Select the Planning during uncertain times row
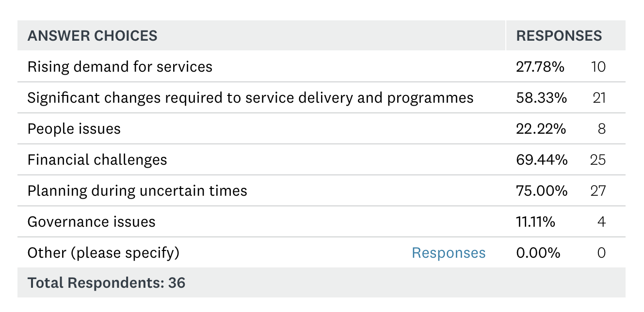This screenshot has width=644, height=312. [x=322, y=190]
